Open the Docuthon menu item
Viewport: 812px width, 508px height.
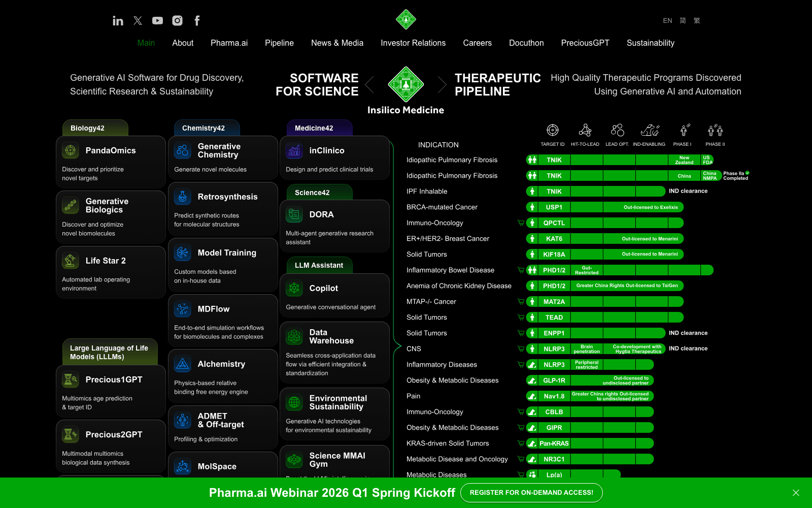tap(526, 43)
